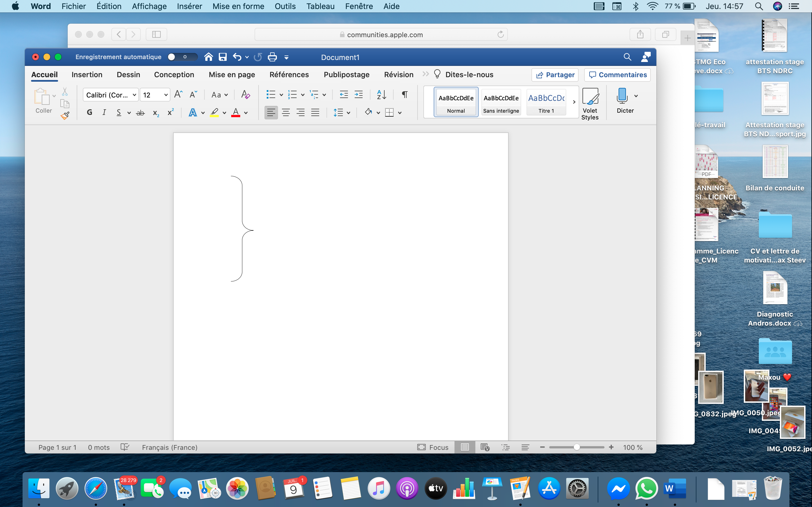Click the Increase indent icon

pyautogui.click(x=359, y=95)
